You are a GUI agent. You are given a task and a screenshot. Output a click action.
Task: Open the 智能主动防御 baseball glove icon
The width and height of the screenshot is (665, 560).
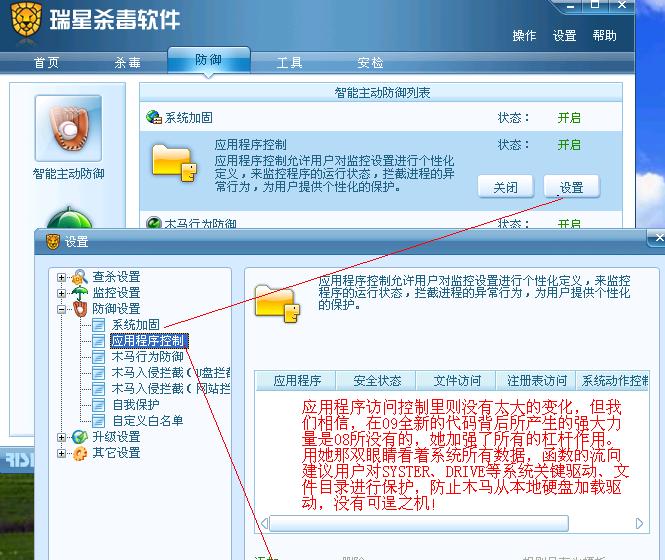(x=69, y=128)
